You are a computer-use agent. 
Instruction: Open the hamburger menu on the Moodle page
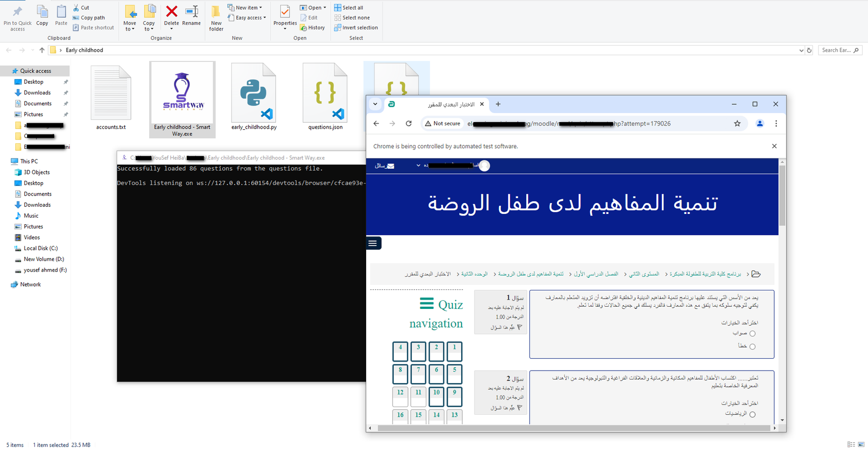click(373, 243)
